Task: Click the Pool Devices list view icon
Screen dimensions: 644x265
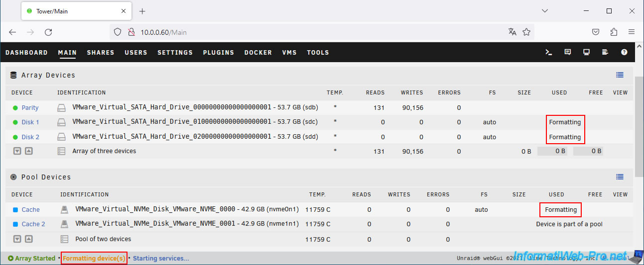Action: (x=620, y=177)
